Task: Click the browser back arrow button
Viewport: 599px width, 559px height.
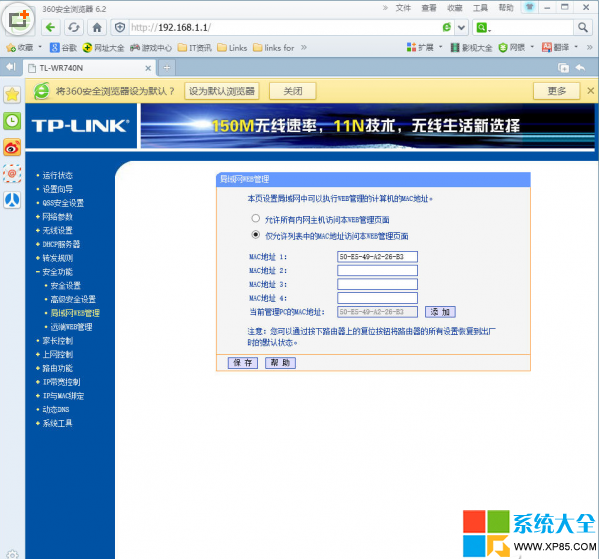Action: click(50, 28)
